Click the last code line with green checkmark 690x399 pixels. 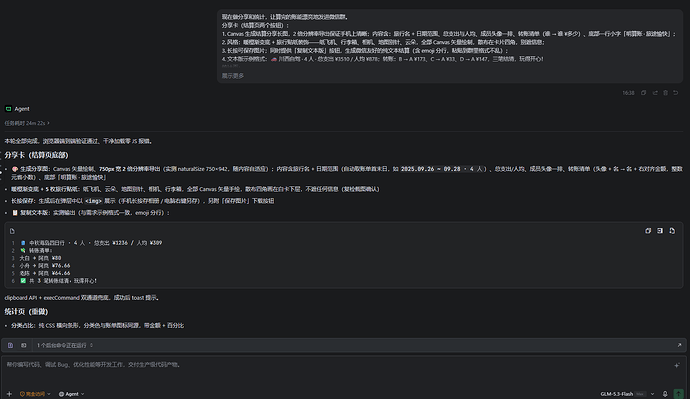[59, 280]
